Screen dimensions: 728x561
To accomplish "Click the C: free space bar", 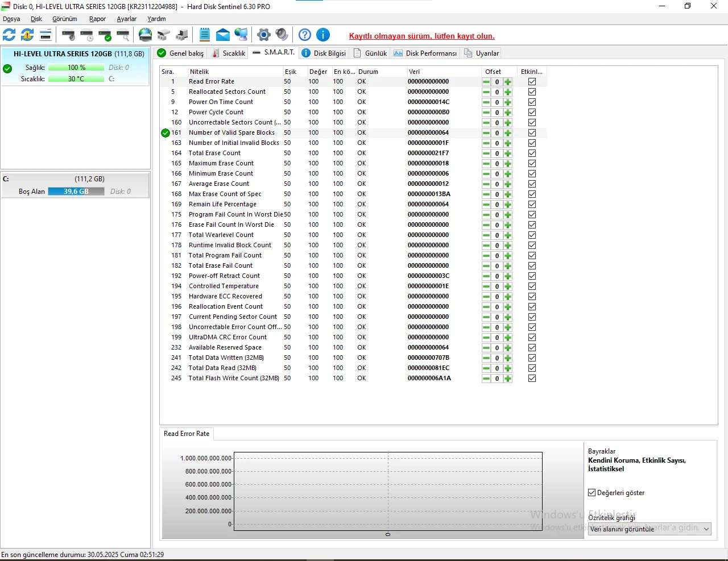I will coord(76,192).
